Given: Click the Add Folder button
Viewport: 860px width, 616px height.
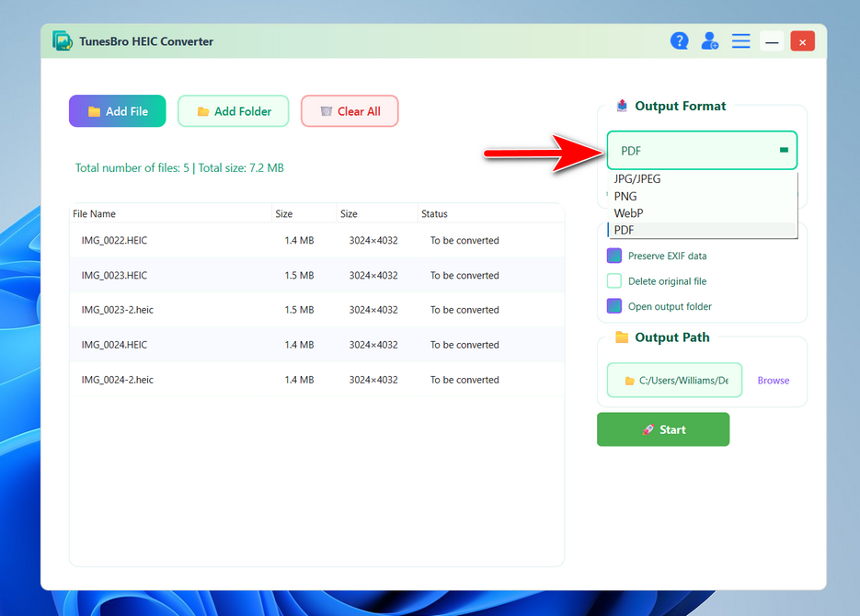Looking at the screenshot, I should [233, 111].
